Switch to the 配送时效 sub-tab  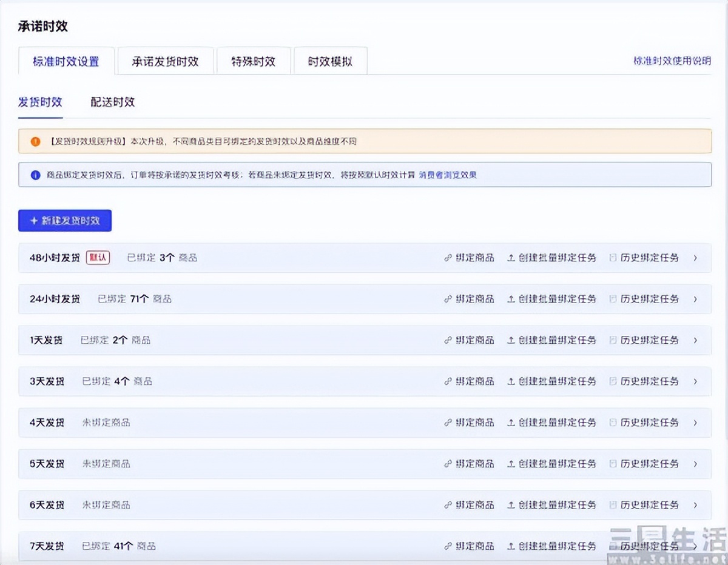112,102
